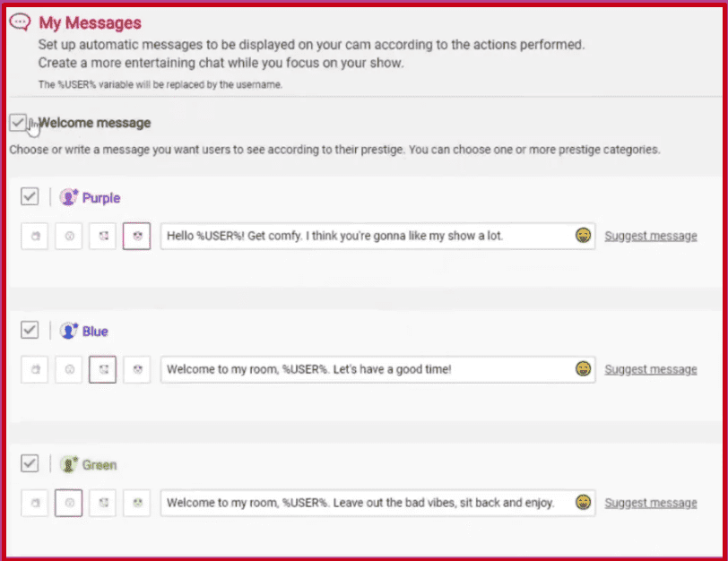Screen dimensions: 728x561
Task: Toggle the Welcome message checkbox
Action: pos(18,123)
